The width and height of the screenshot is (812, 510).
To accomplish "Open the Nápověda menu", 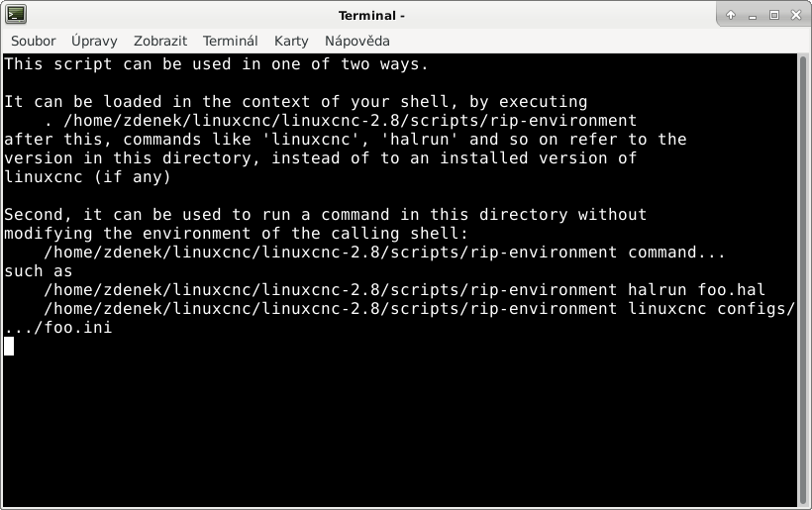I will pyautogui.click(x=356, y=41).
